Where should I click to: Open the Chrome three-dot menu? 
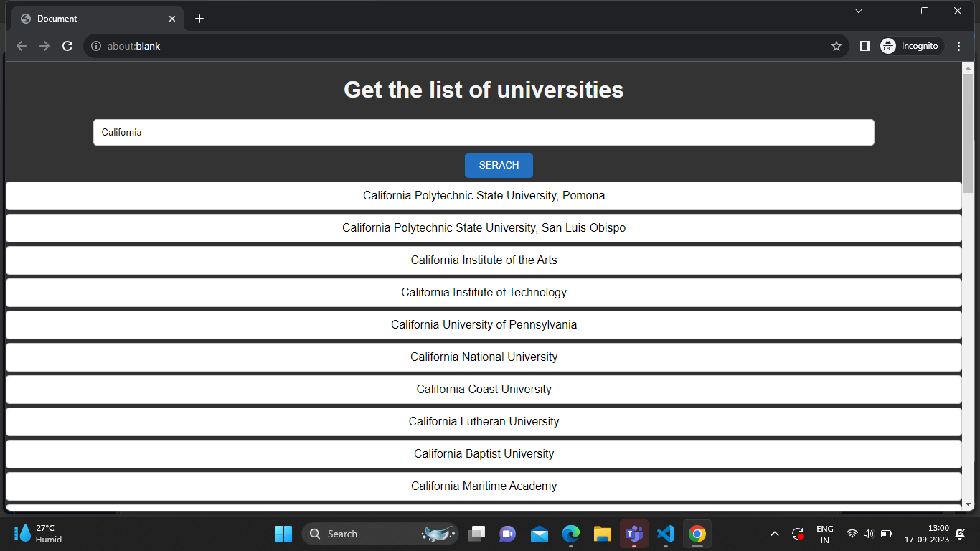tap(959, 45)
